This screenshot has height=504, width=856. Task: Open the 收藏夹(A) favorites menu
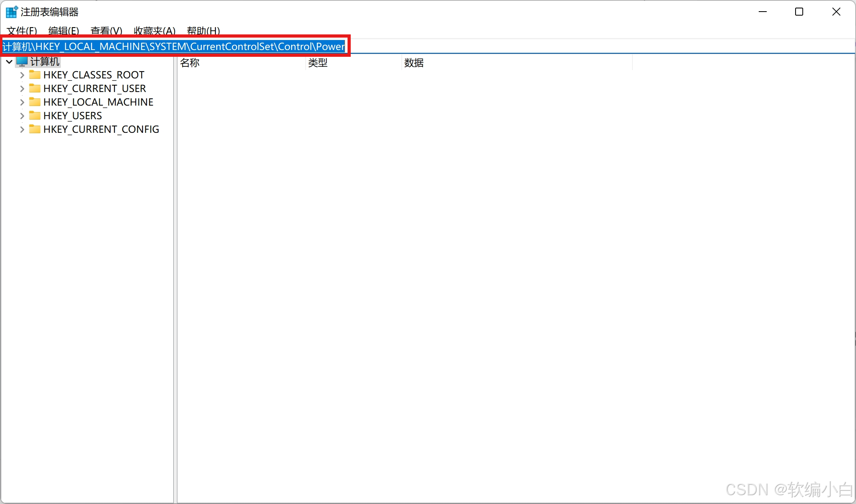point(155,31)
